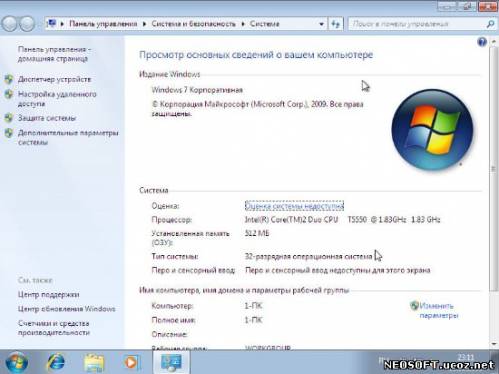Image resolution: width=499 pixels, height=374 pixels.
Task: Click the search magnifier icon
Action: [x=490, y=24]
